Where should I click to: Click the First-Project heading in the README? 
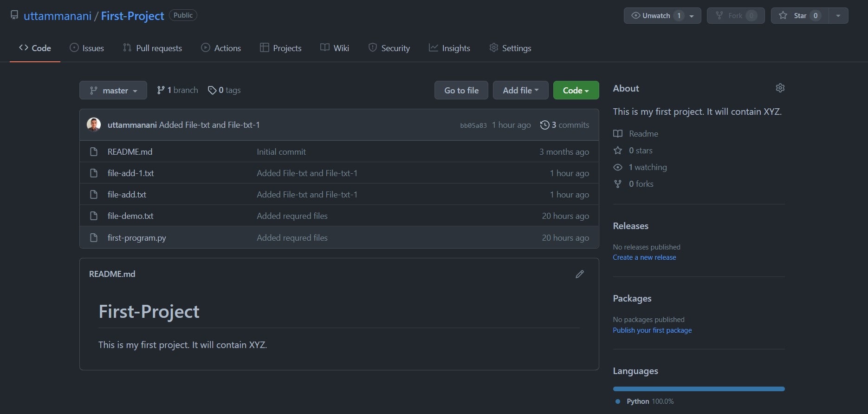tap(149, 311)
